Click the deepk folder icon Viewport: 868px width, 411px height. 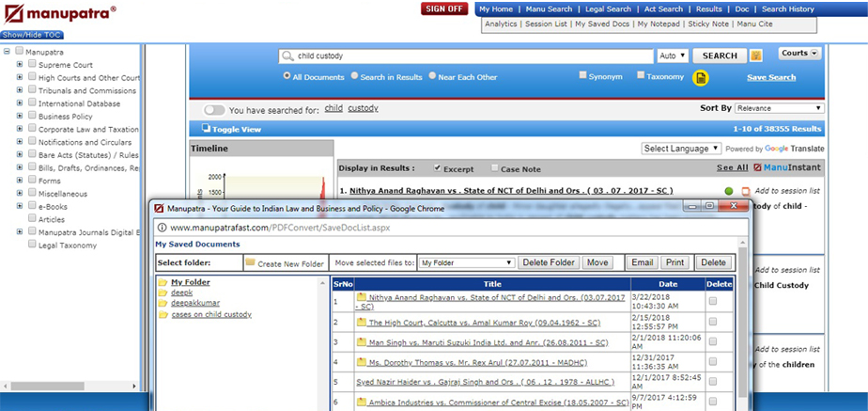[x=163, y=293]
